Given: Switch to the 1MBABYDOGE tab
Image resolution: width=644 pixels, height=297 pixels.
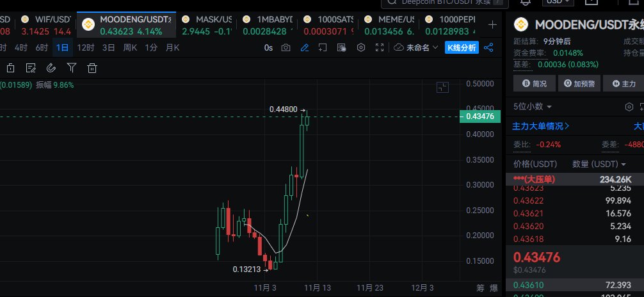Looking at the screenshot, I should tap(268, 25).
